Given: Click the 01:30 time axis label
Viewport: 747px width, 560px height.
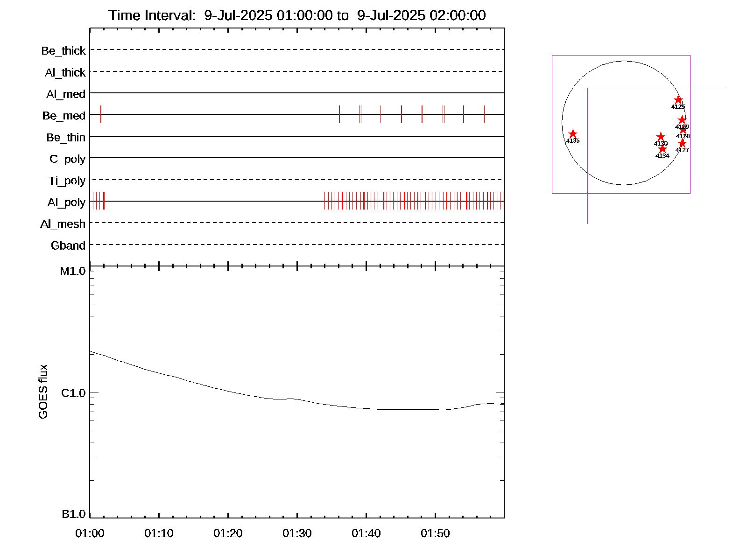Looking at the screenshot, I should pos(297,533).
